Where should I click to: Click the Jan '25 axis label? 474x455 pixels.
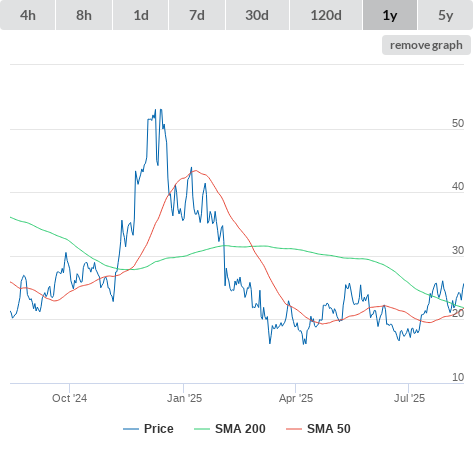coord(184,398)
